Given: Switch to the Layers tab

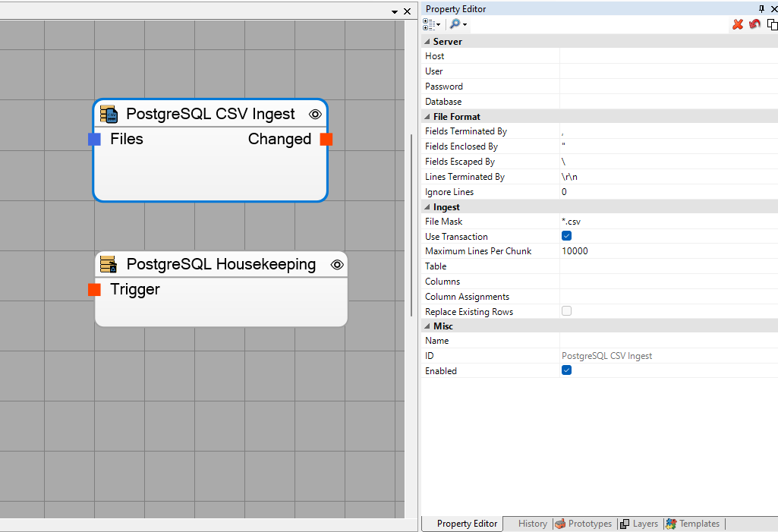Looking at the screenshot, I should pos(640,524).
